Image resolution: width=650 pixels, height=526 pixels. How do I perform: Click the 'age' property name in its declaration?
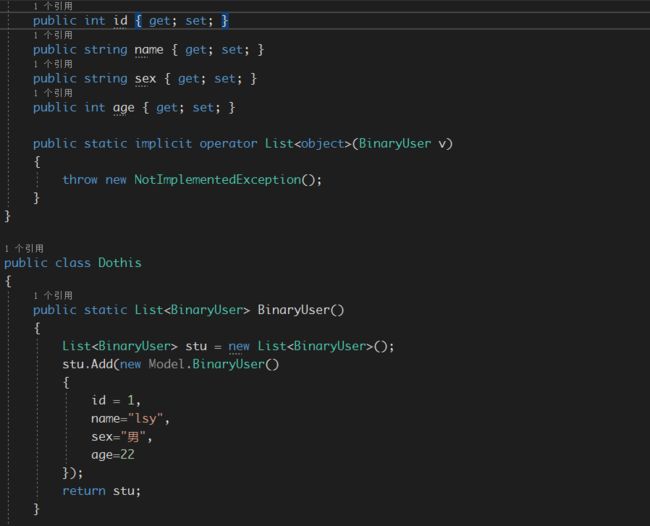[x=124, y=108]
